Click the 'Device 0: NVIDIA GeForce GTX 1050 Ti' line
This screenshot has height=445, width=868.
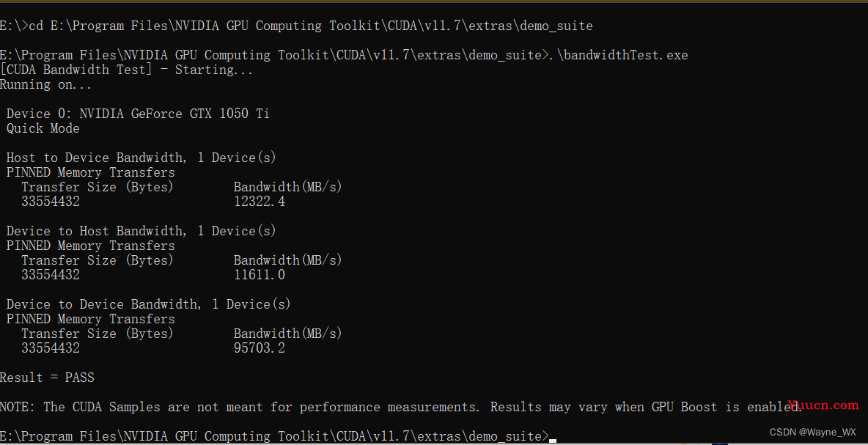[x=138, y=114]
